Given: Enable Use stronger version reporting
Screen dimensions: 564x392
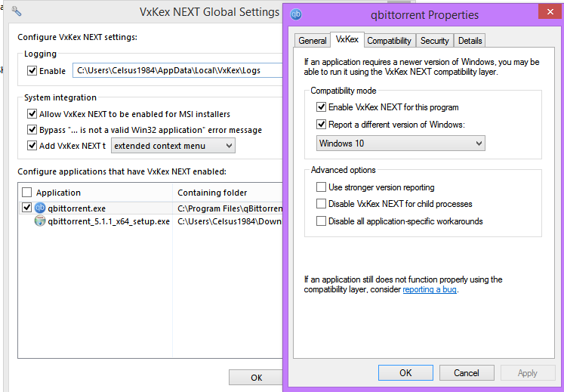Looking at the screenshot, I should tap(321, 187).
